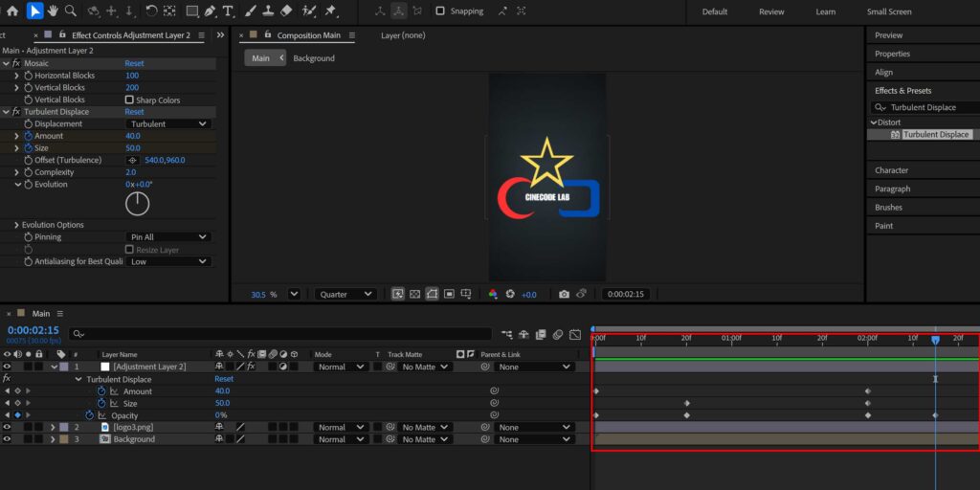Switch to the Small Screen workspace
Screen dimensions: 980x490
coord(889,11)
